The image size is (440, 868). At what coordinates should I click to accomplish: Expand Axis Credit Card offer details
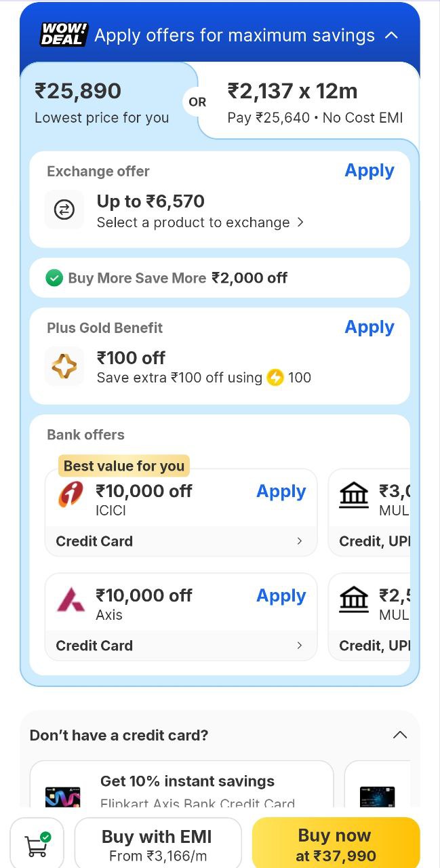click(299, 646)
